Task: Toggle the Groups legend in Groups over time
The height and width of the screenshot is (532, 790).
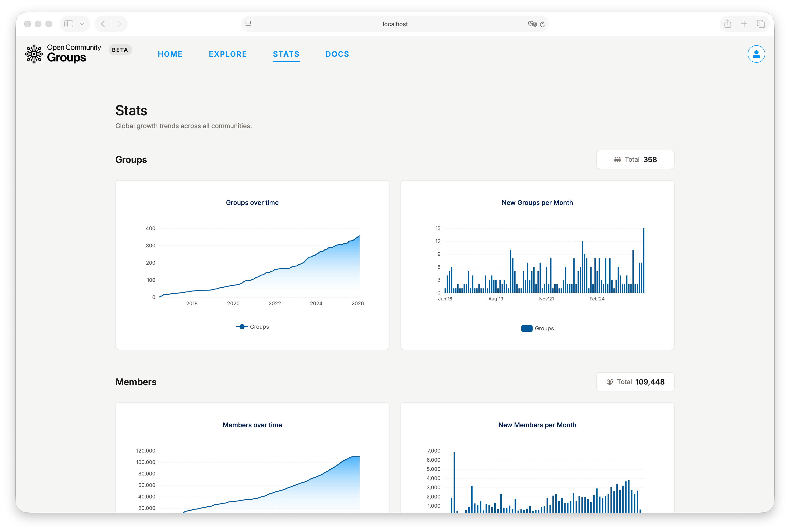Action: coord(252,327)
